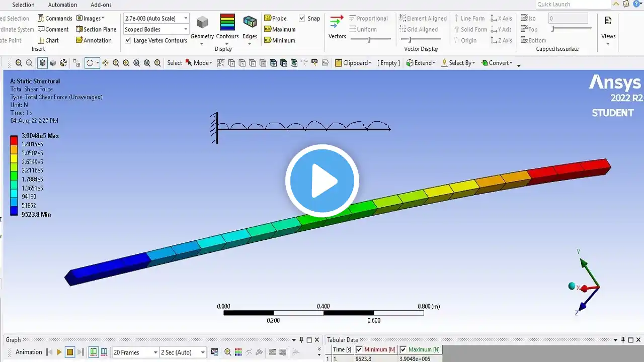Open the Add-ons ribbon tab
644x362 pixels.
click(x=101, y=5)
